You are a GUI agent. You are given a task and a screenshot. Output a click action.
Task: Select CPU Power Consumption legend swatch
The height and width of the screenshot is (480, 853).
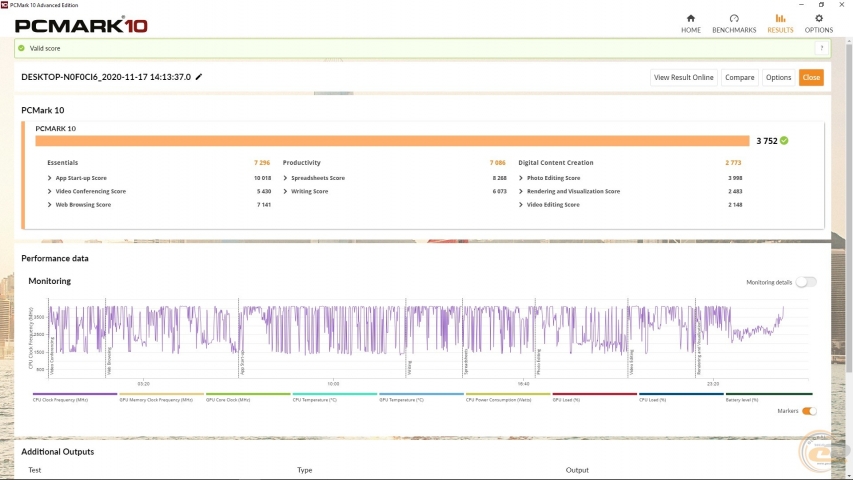tap(508, 393)
